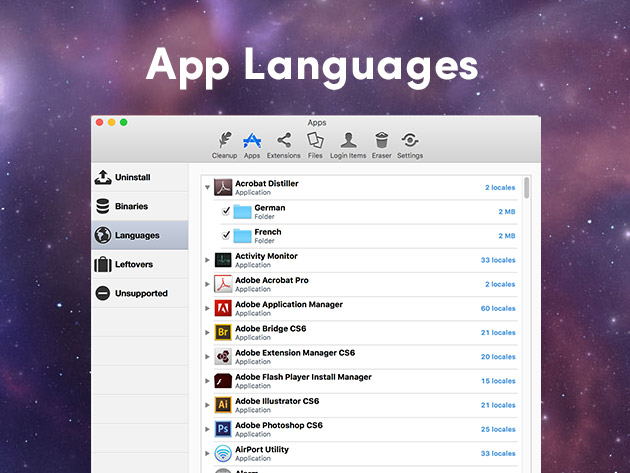Collapse the Acrobat Distiller row

207,187
